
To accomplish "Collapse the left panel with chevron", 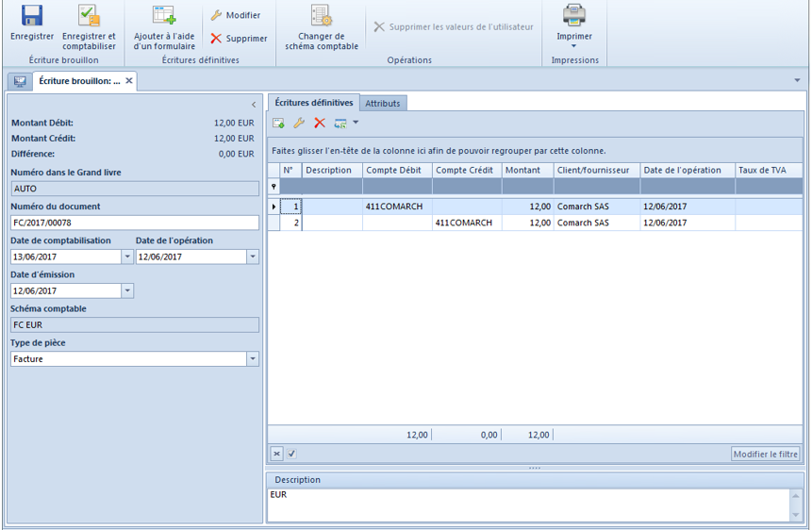I will pyautogui.click(x=254, y=105).
